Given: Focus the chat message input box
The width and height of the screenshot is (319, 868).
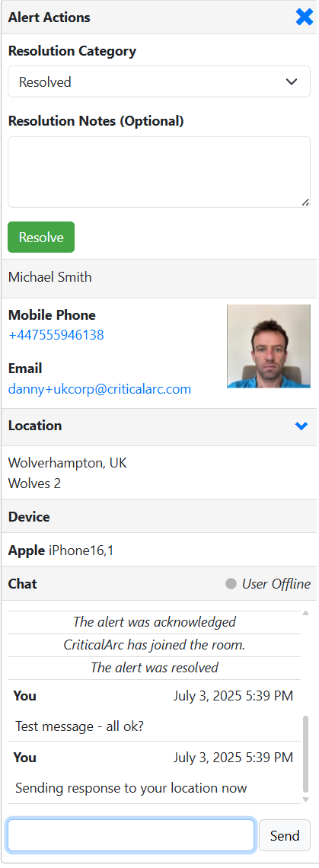Looking at the screenshot, I should click(131, 835).
